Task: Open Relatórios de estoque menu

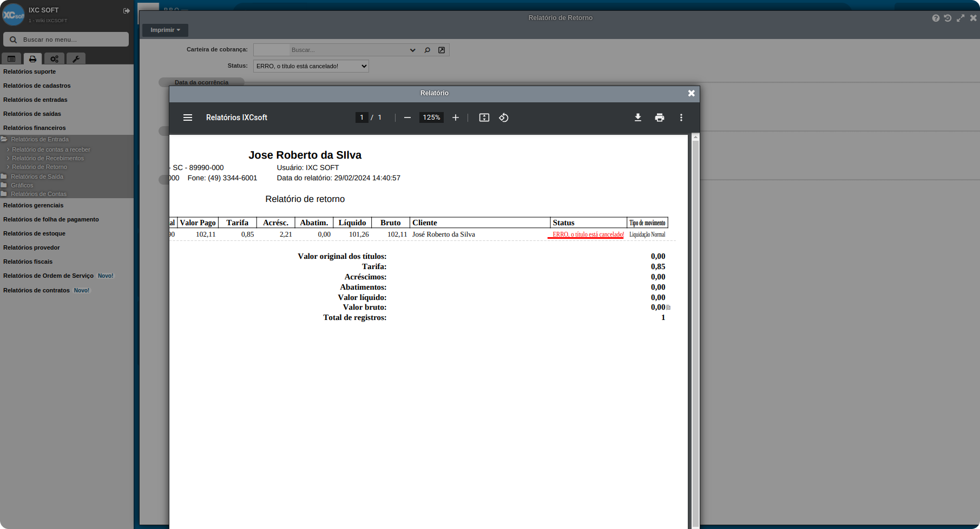Action: click(34, 233)
